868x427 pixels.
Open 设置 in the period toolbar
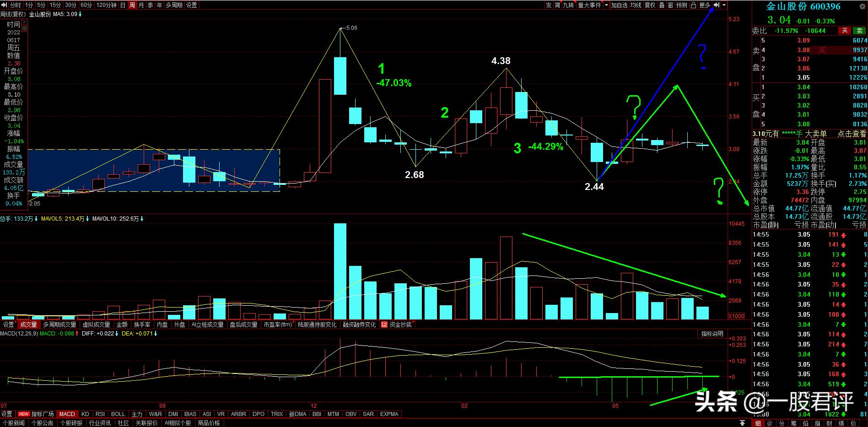tap(191, 5)
